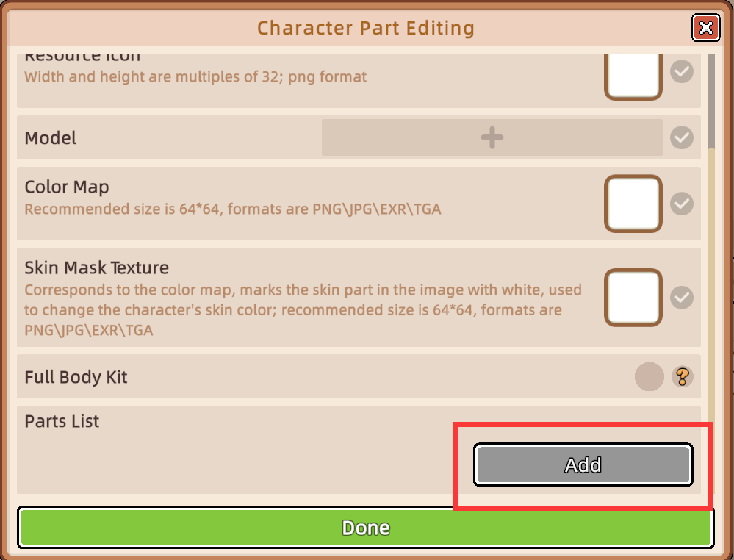The width and height of the screenshot is (734, 560).
Task: Click the Resource Icon image slot
Action: pyautogui.click(x=633, y=74)
